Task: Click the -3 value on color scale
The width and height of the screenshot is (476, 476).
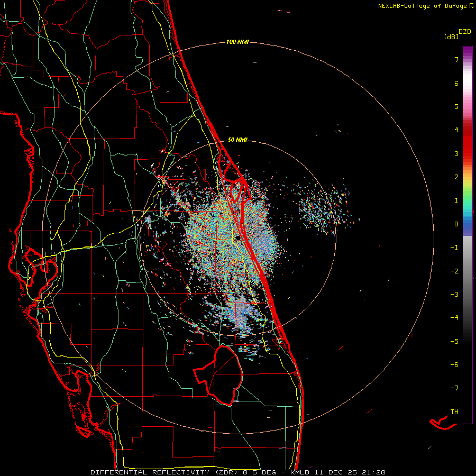Action: tap(454, 295)
